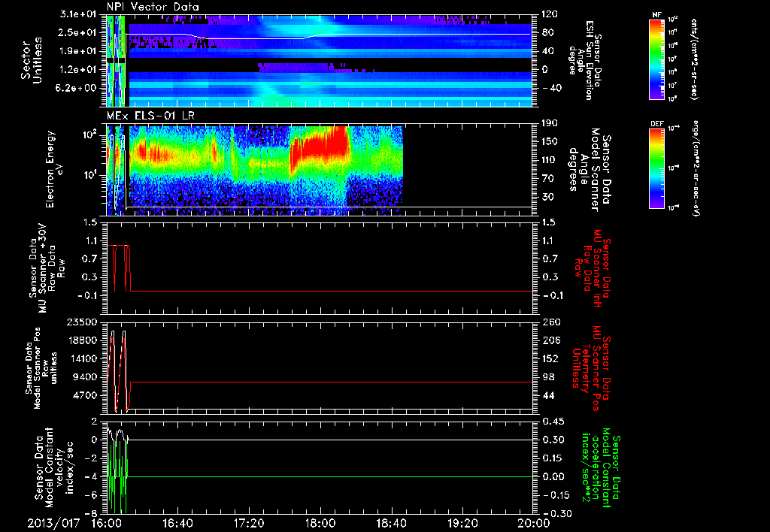770x532 pixels.
Task: Click the NF color bar gradient
Action: point(656,59)
